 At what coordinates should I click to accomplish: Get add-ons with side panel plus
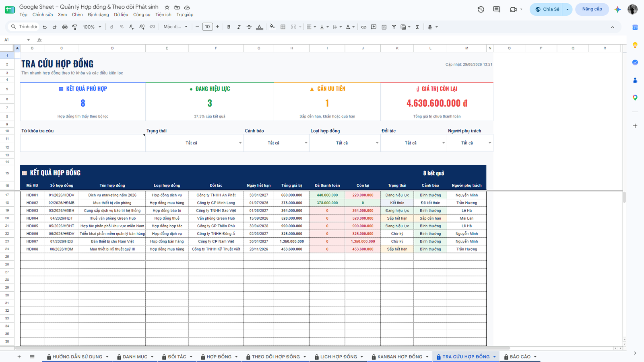pyautogui.click(x=635, y=126)
